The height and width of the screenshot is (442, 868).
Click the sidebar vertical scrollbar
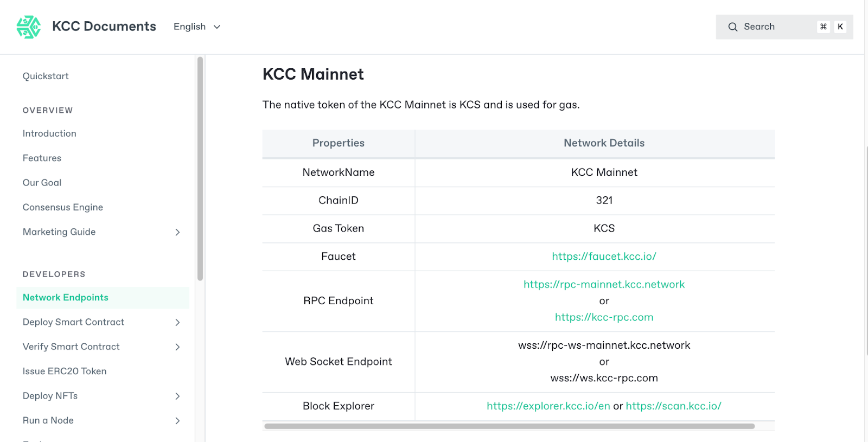200,168
